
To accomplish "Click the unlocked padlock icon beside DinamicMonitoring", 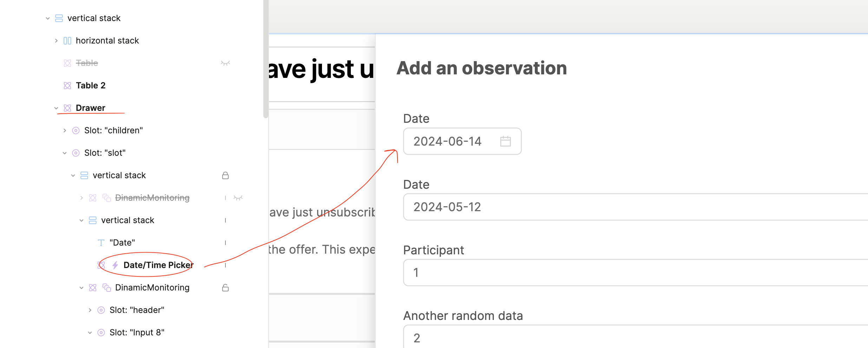I will click(225, 288).
